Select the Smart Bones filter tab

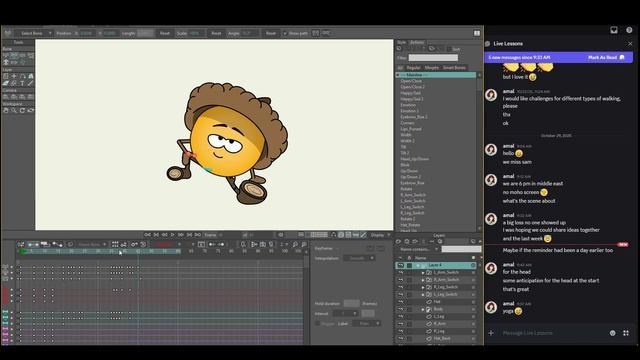pos(454,68)
